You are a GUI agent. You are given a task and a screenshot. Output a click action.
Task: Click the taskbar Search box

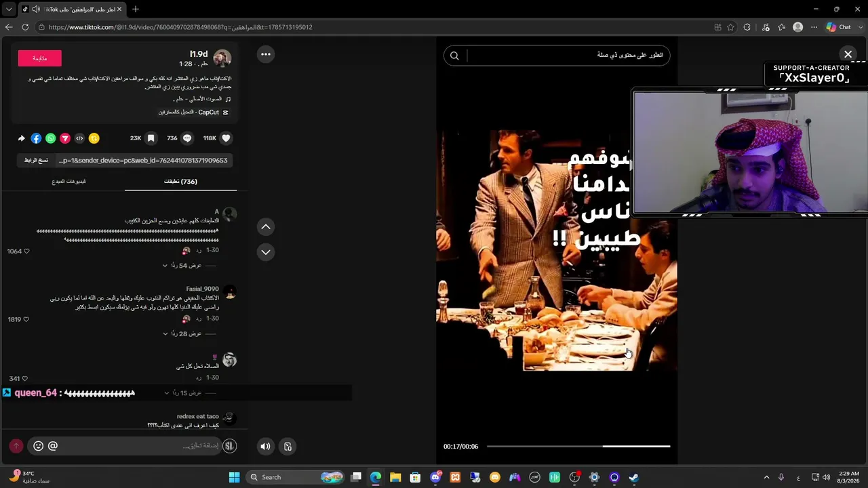(x=296, y=477)
